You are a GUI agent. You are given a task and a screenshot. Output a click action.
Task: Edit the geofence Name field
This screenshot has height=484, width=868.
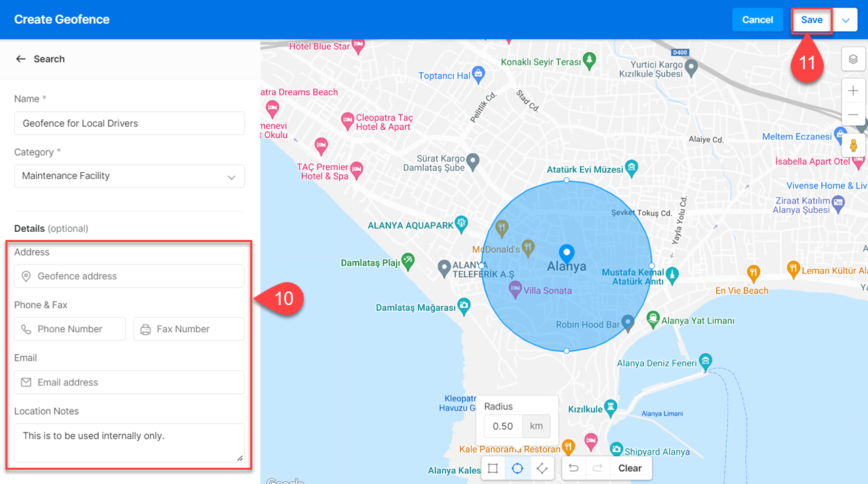[x=130, y=123]
